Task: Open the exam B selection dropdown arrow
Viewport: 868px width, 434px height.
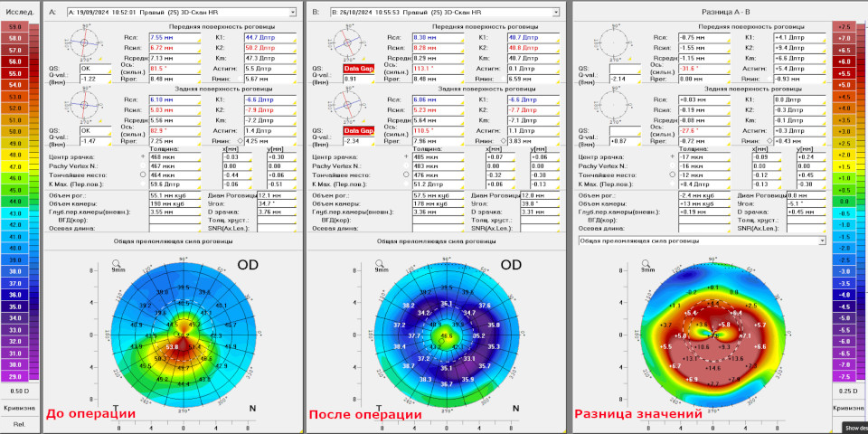Action: [x=554, y=12]
